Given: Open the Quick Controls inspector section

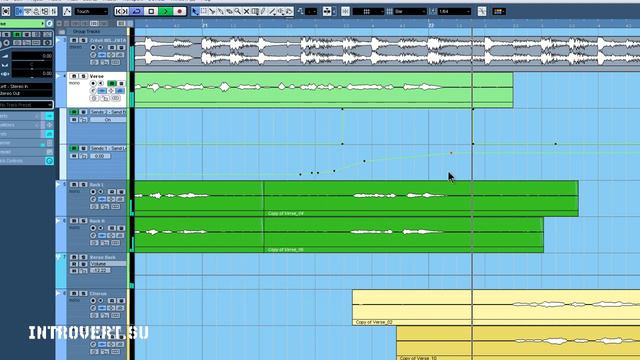Looking at the screenshot, I should tap(22, 161).
